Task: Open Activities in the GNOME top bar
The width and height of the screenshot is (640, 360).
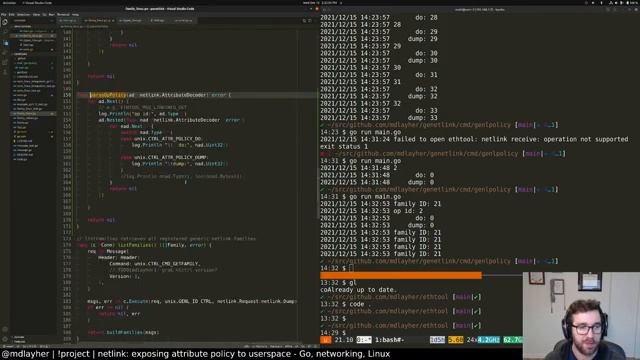Action: point(9,3)
